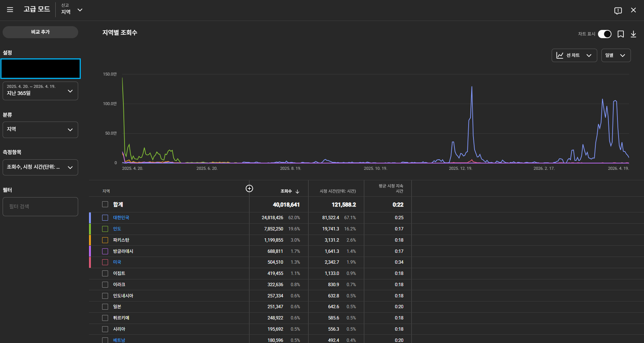Expand the 분류 지역 dropdown
This screenshot has height=343, width=644.
click(x=40, y=129)
